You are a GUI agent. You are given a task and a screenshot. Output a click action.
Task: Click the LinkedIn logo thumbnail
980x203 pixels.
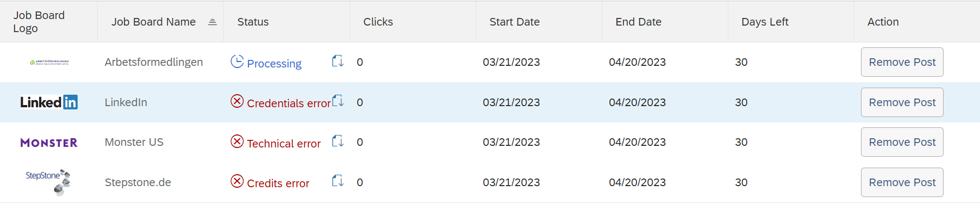tap(49, 102)
